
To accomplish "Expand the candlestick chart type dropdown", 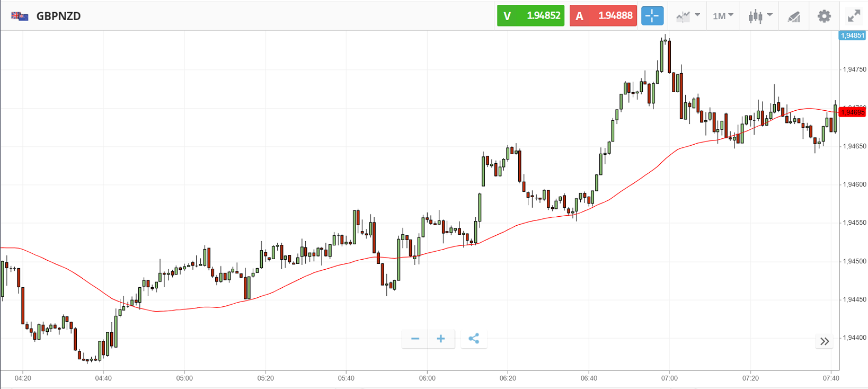I will (x=760, y=16).
